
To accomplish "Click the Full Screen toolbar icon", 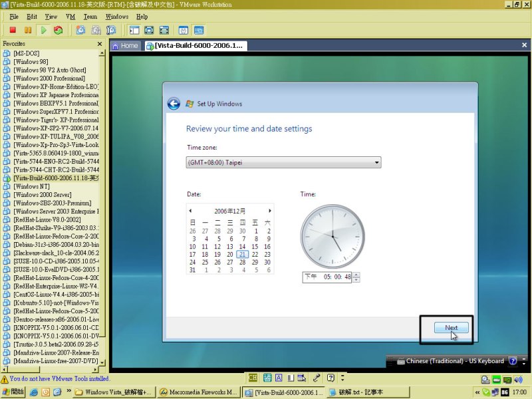I will click(149, 30).
